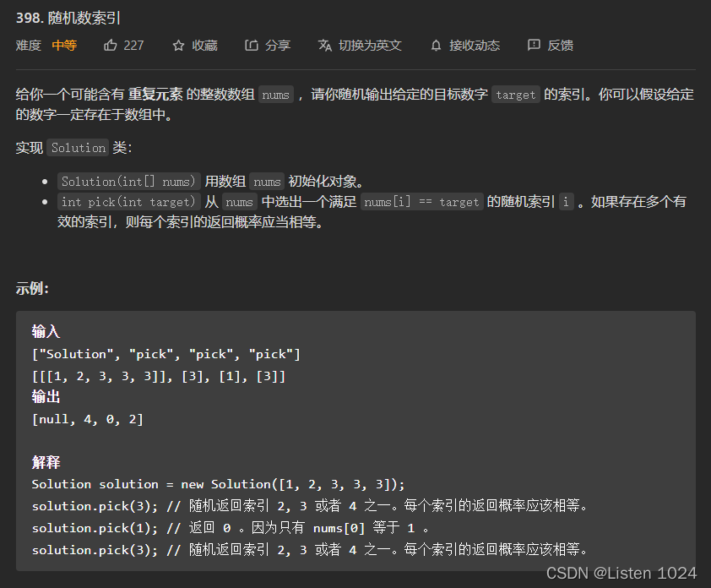Screen dimensions: 711x588
Task: Click the 效的索引，则每个索引的返回概率应当相等 sentence
Action: pos(190,222)
